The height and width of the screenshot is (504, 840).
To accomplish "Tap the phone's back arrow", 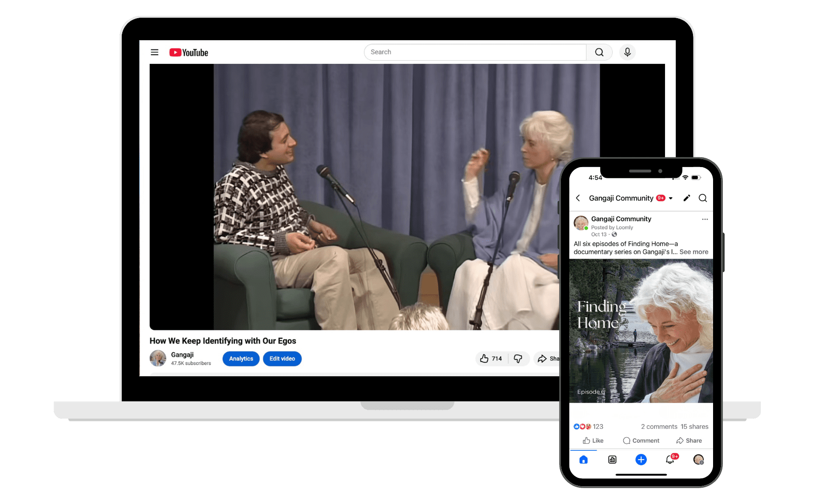I will pos(578,198).
